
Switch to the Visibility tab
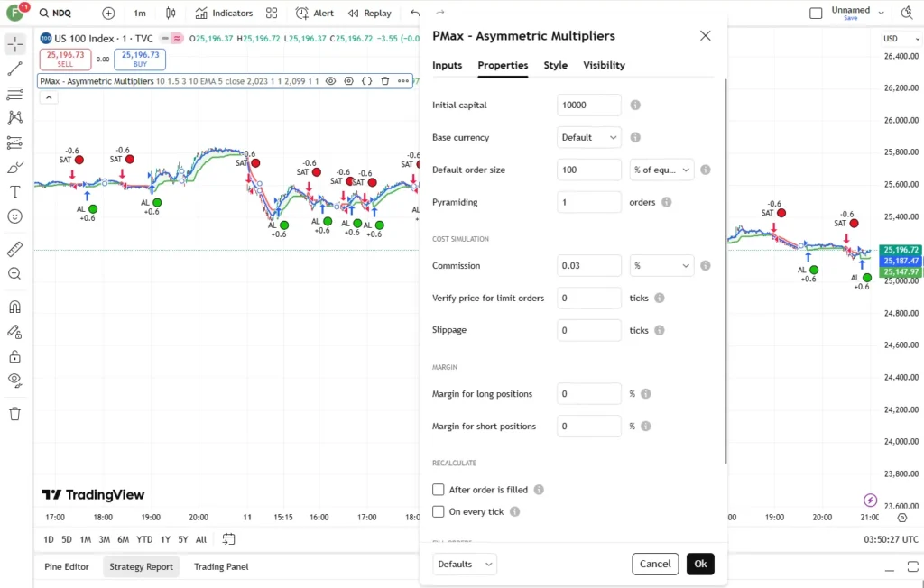point(604,66)
